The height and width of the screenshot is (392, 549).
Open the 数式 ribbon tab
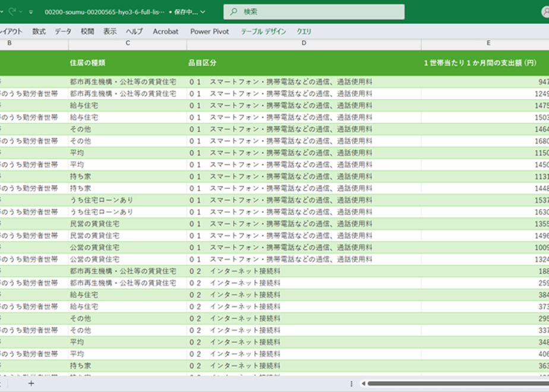pyautogui.click(x=39, y=31)
